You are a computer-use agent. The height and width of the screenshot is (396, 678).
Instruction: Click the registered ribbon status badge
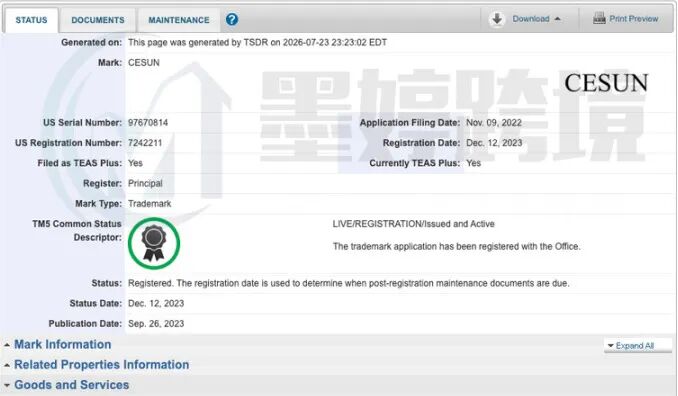pyautogui.click(x=154, y=243)
